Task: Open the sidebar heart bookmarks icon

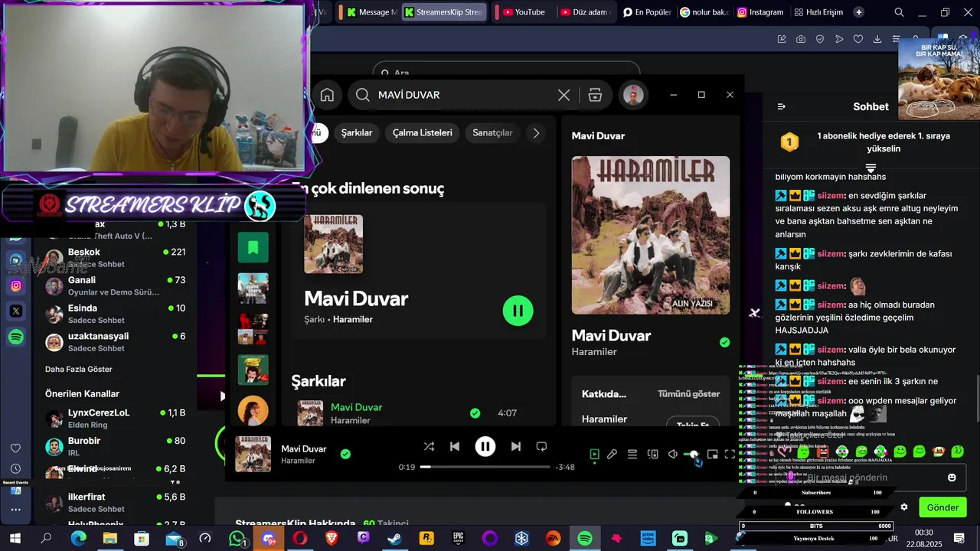Action: 15,448
